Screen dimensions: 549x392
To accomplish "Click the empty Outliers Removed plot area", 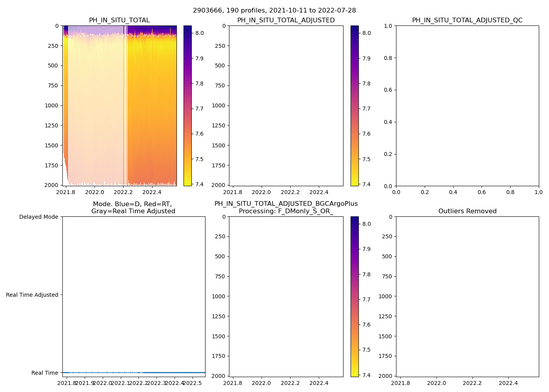I will click(467, 296).
